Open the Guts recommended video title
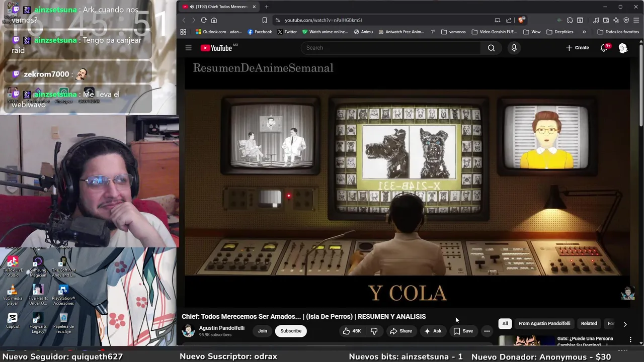The image size is (644, 362). 585,341
